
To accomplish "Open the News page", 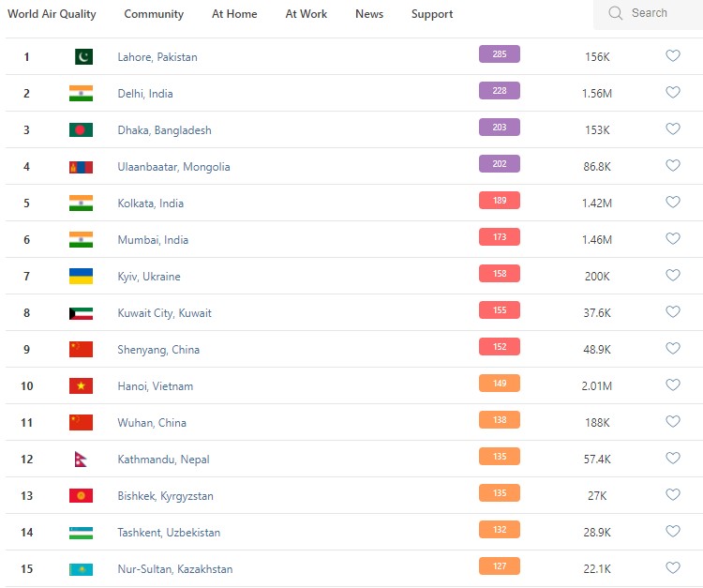I will 369,14.
